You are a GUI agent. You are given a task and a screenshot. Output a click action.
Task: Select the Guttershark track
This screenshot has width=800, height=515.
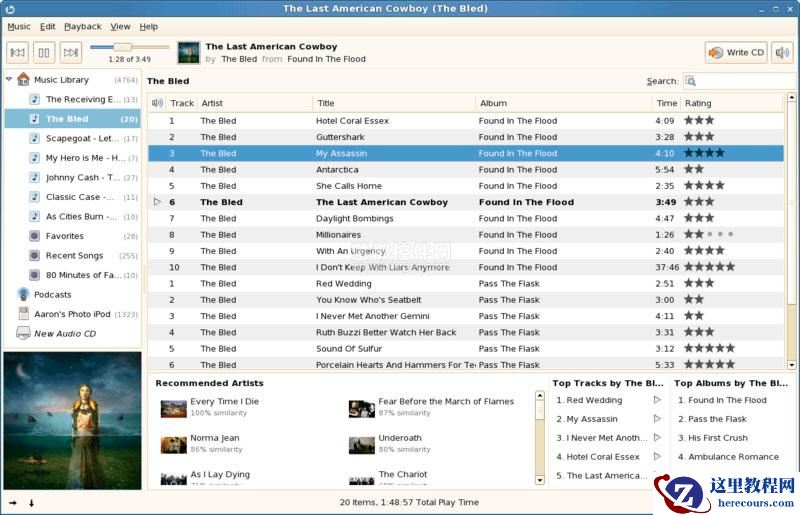click(466, 137)
